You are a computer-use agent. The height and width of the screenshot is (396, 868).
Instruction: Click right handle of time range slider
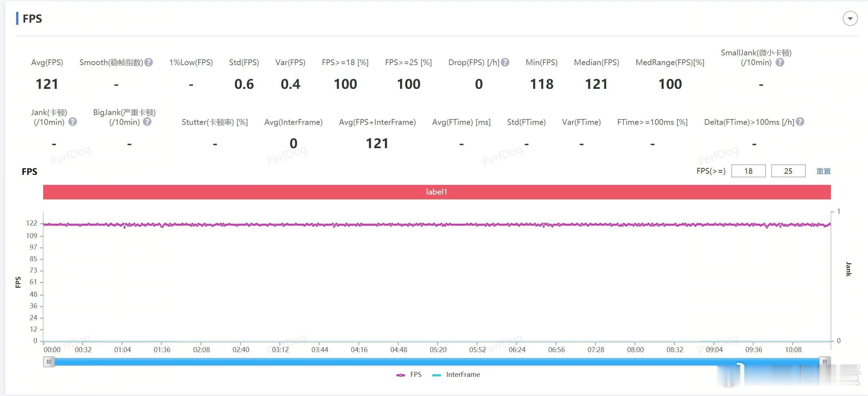825,362
